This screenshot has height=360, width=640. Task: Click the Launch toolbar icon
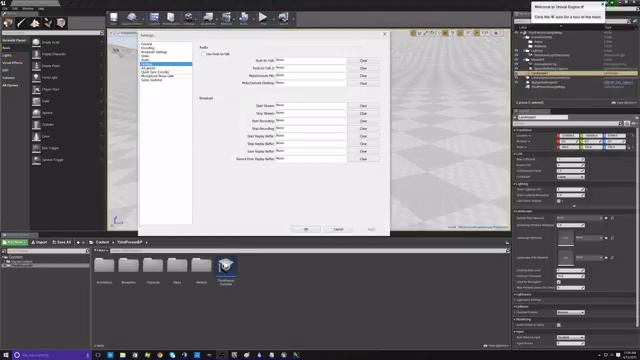pos(283,18)
